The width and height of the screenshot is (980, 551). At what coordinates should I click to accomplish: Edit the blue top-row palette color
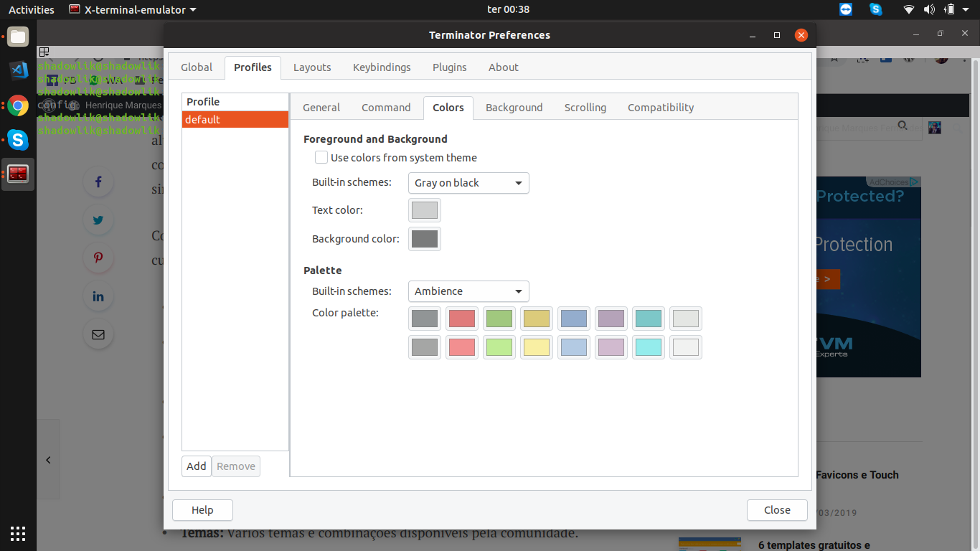[574, 319]
